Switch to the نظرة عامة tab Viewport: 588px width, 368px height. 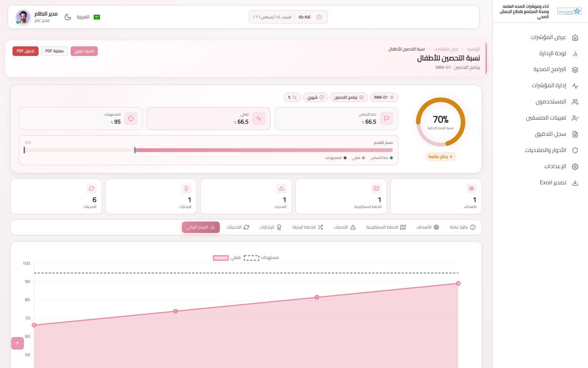pyautogui.click(x=462, y=227)
